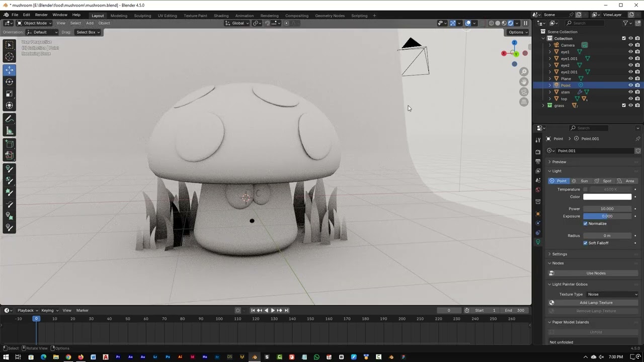
Task: Activate the Rotate tool
Action: 9,81
